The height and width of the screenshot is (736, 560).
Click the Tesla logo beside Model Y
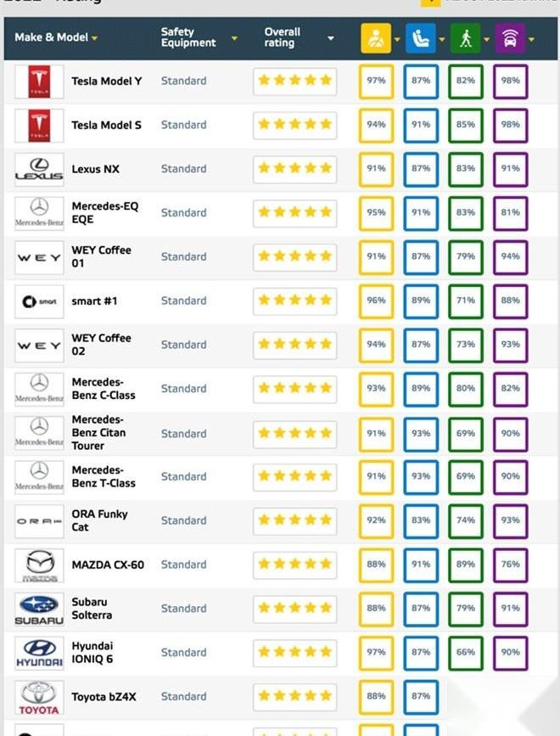pos(39,81)
